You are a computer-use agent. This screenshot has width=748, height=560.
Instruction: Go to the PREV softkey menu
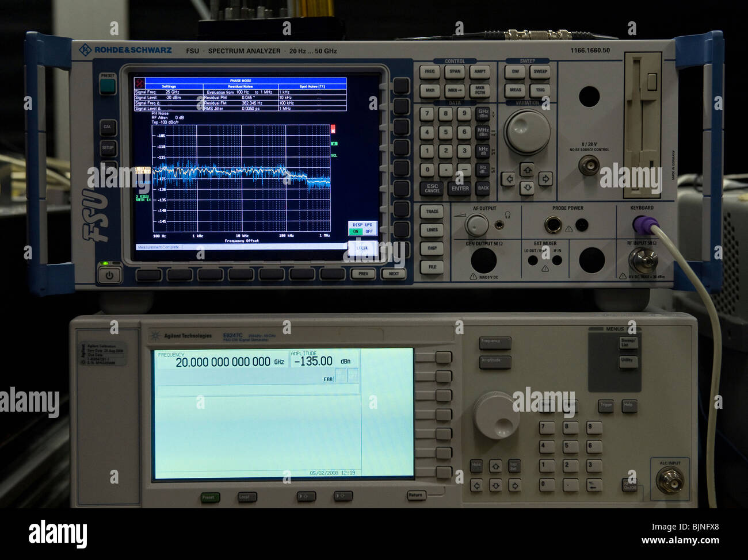pos(363,274)
